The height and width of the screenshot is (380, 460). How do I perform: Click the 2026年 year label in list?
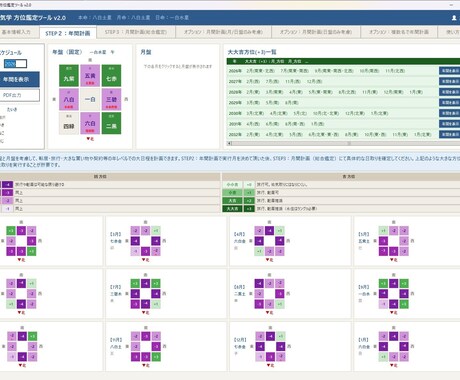pos(235,71)
